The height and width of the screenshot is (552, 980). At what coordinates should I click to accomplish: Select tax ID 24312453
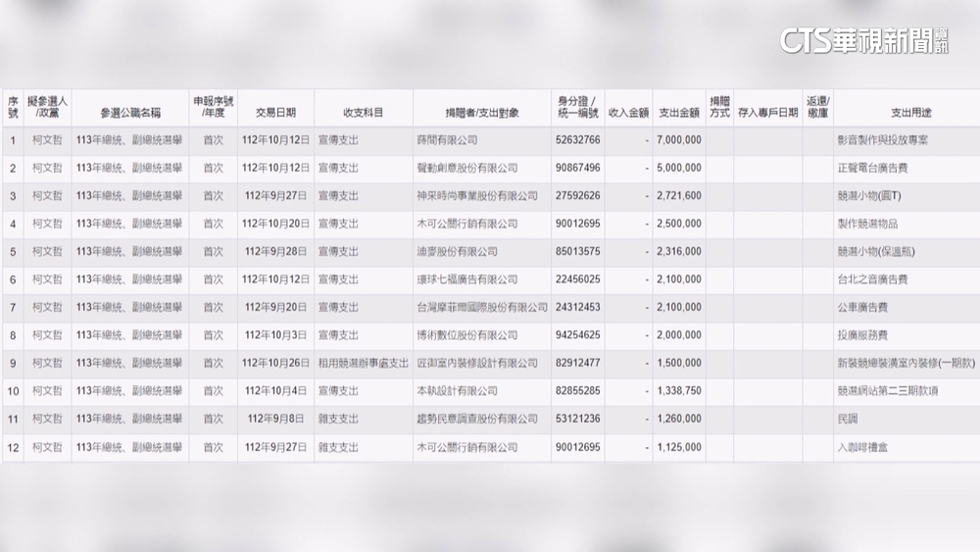(x=577, y=308)
